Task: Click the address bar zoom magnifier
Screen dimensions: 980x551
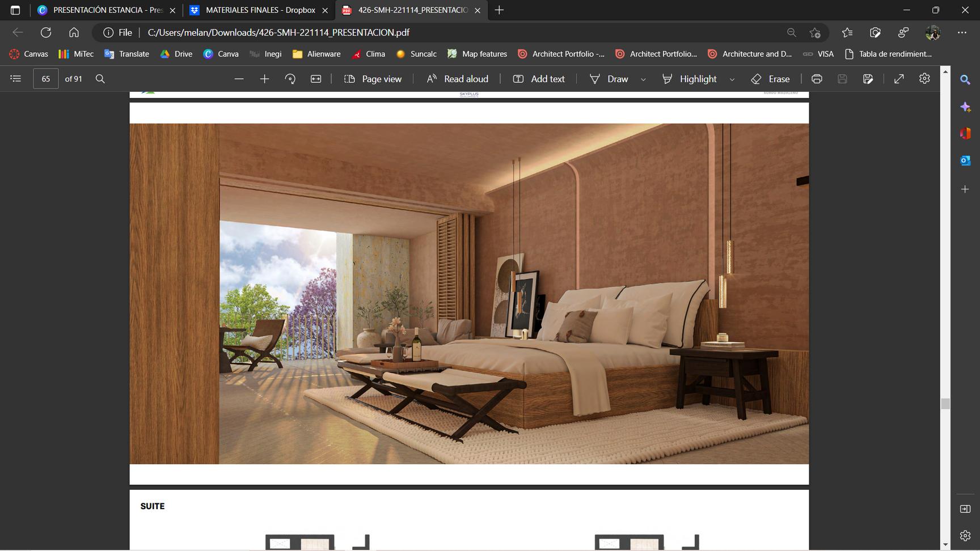Action: pos(792,32)
